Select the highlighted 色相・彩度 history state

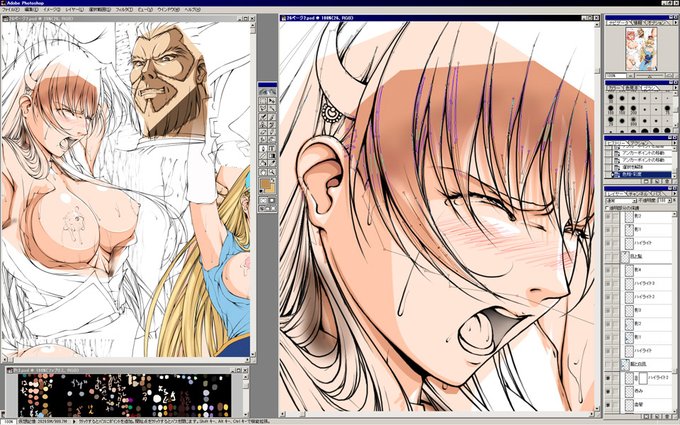pos(641,174)
